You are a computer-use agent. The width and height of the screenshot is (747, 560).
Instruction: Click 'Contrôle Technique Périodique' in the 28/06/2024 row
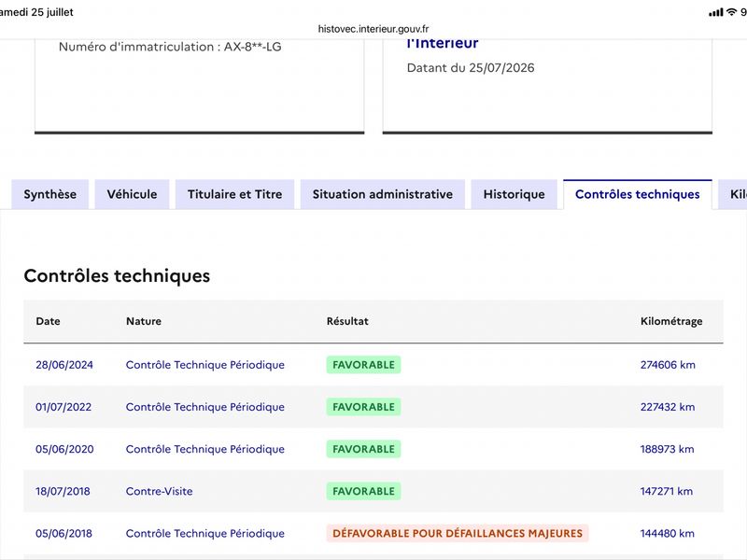[205, 365]
